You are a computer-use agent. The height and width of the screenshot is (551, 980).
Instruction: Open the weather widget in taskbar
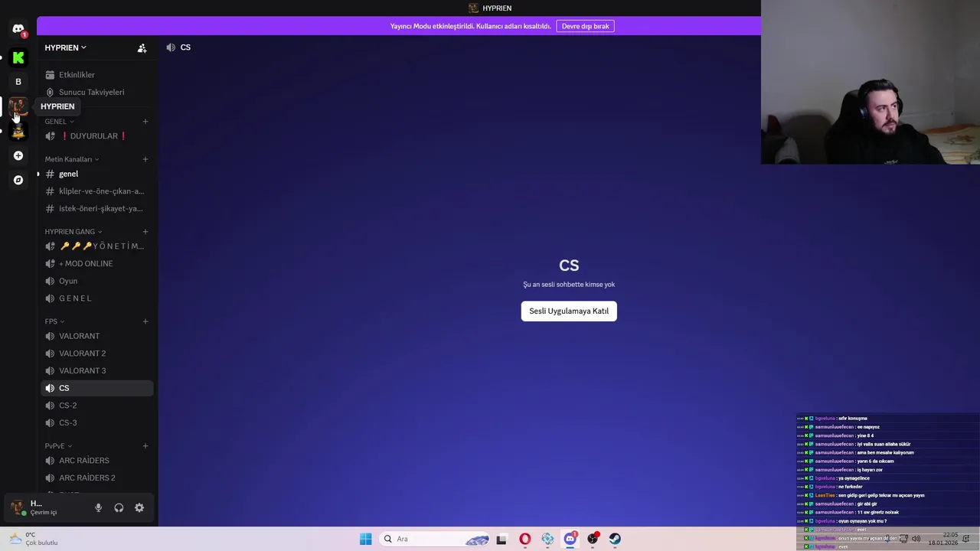click(34, 539)
